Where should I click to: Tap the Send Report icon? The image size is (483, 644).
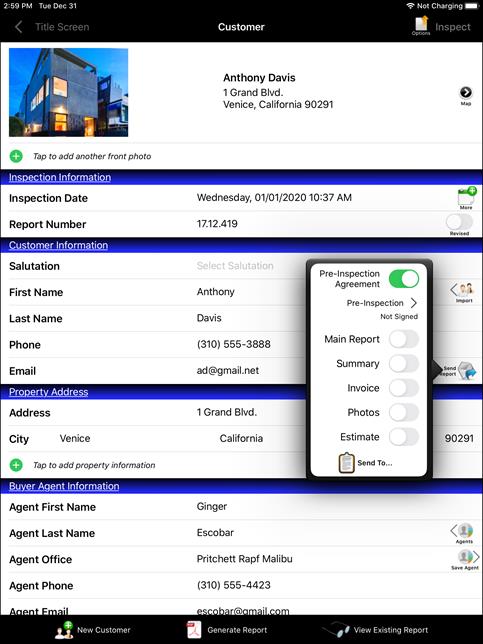pyautogui.click(x=459, y=371)
